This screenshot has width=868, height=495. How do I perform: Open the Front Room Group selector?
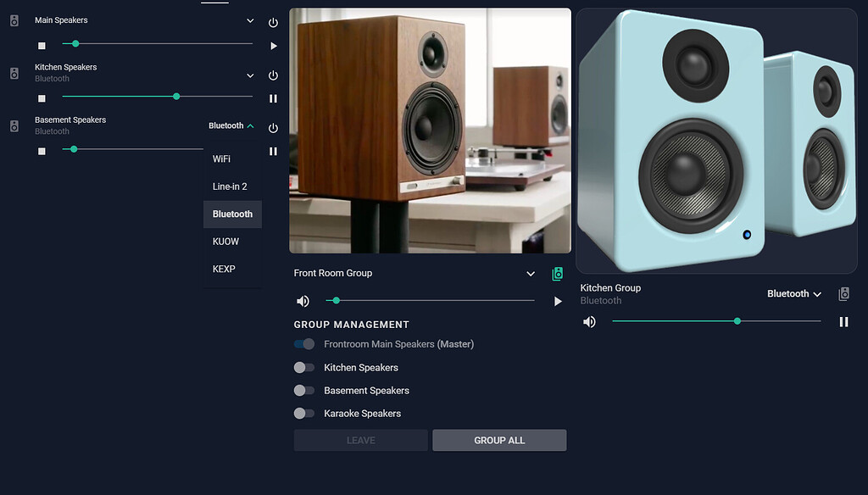coord(531,273)
